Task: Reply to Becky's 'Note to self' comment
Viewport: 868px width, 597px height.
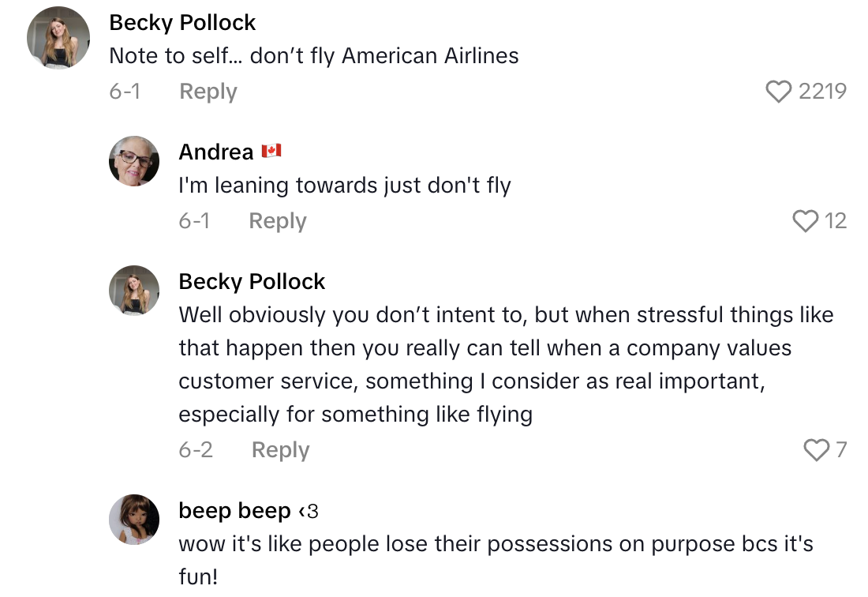Action: (x=208, y=92)
